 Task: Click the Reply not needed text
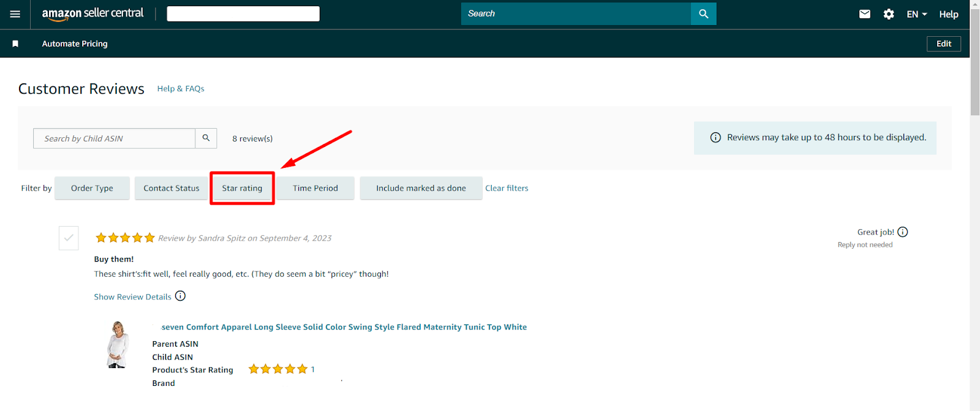[865, 244]
